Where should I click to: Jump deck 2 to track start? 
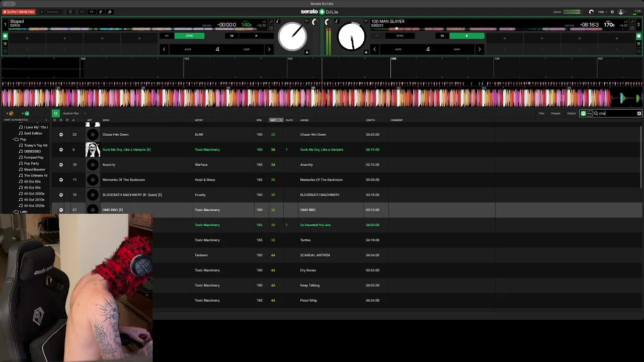pyautogui.click(x=442, y=36)
